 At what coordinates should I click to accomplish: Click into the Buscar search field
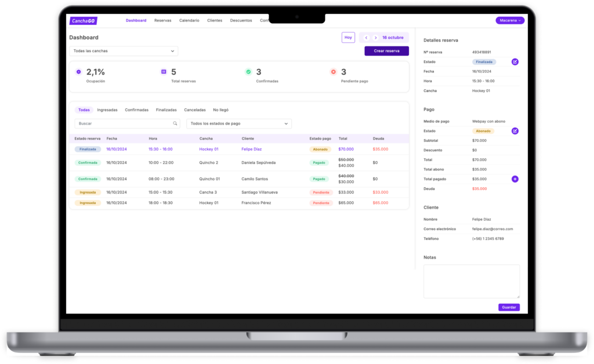coord(122,123)
